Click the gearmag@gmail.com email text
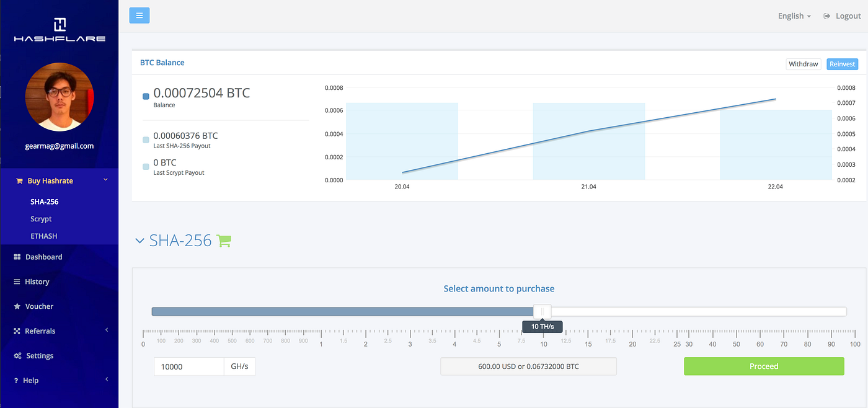The height and width of the screenshot is (408, 868). [60, 146]
